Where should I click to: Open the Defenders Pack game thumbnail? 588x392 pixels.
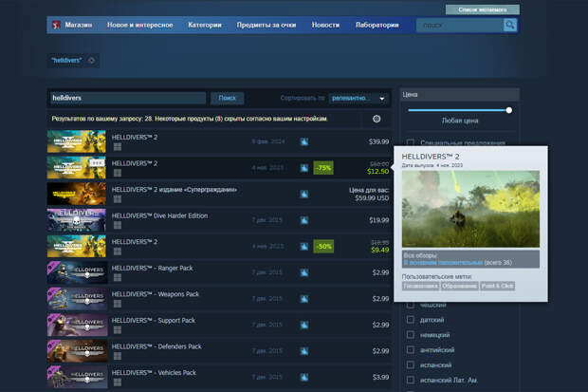76,350
